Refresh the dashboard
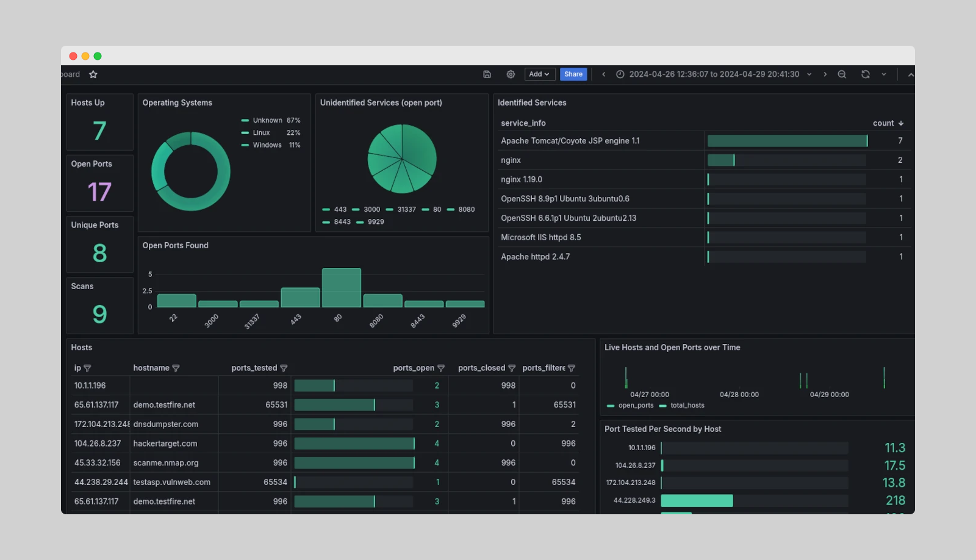The image size is (976, 560). pos(865,74)
